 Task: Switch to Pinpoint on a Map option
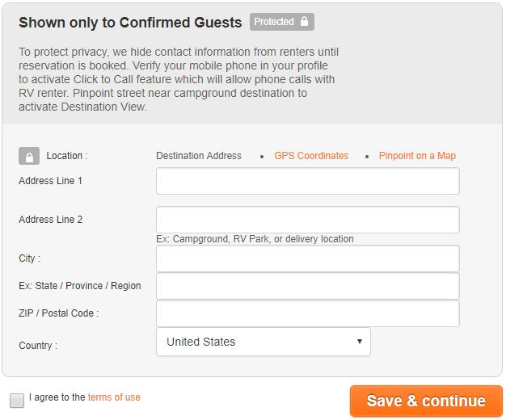(x=417, y=156)
